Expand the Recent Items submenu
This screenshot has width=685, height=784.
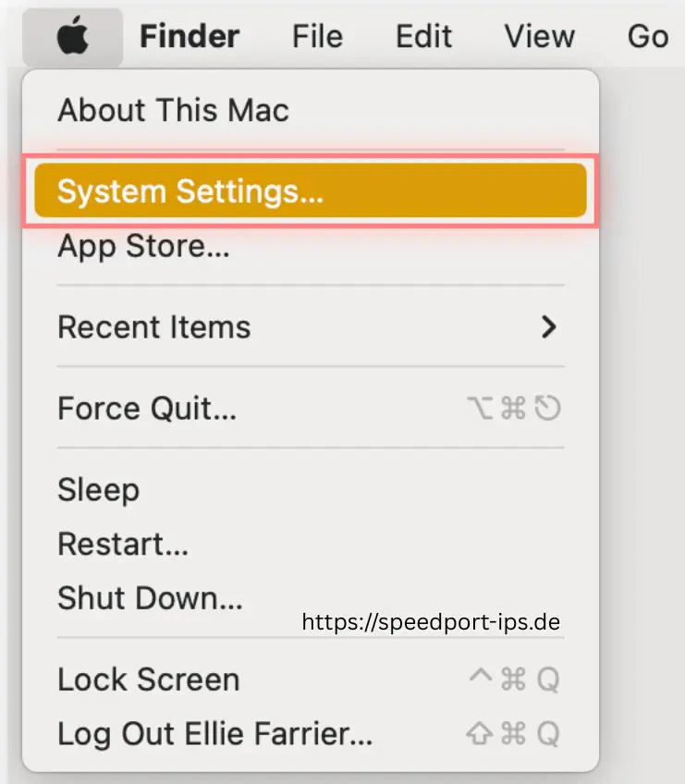pos(153,326)
